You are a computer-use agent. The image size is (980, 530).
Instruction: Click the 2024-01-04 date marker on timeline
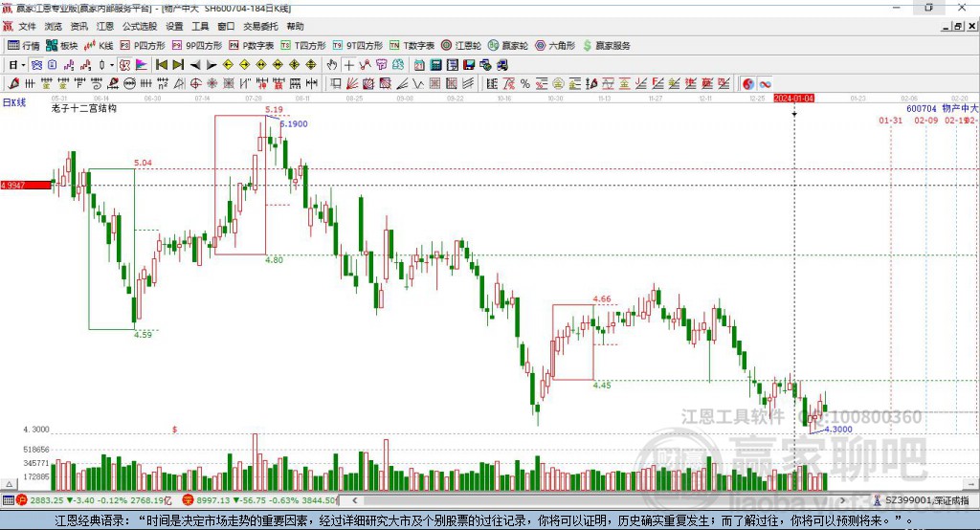793,99
